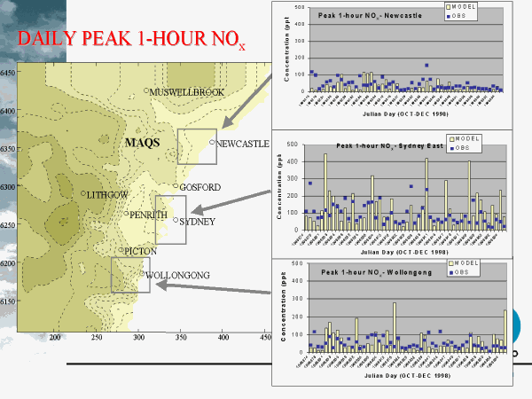Click Peak 1-hour NOx - Wollongong chart title
This screenshot has height=399, width=532.
376,272
